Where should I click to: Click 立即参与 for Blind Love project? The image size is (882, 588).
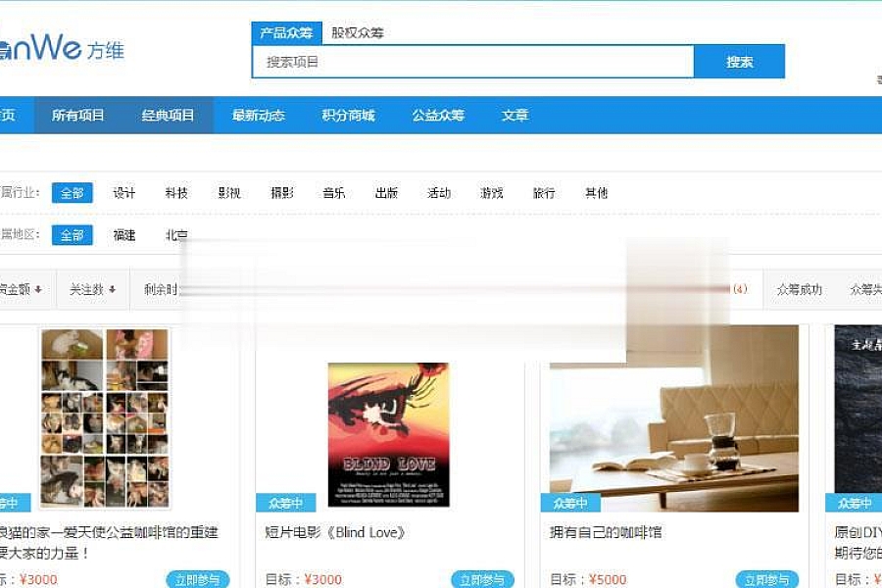pos(482,579)
